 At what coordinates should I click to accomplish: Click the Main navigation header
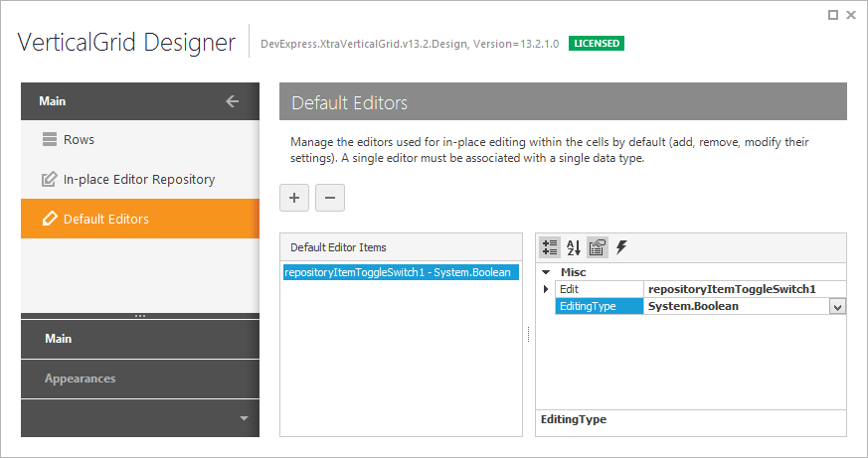(140, 101)
